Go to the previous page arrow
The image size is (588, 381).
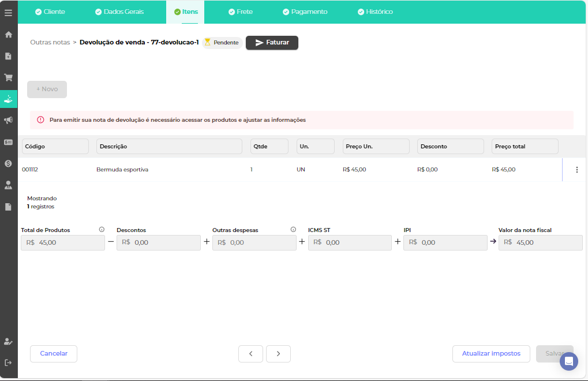pos(250,354)
